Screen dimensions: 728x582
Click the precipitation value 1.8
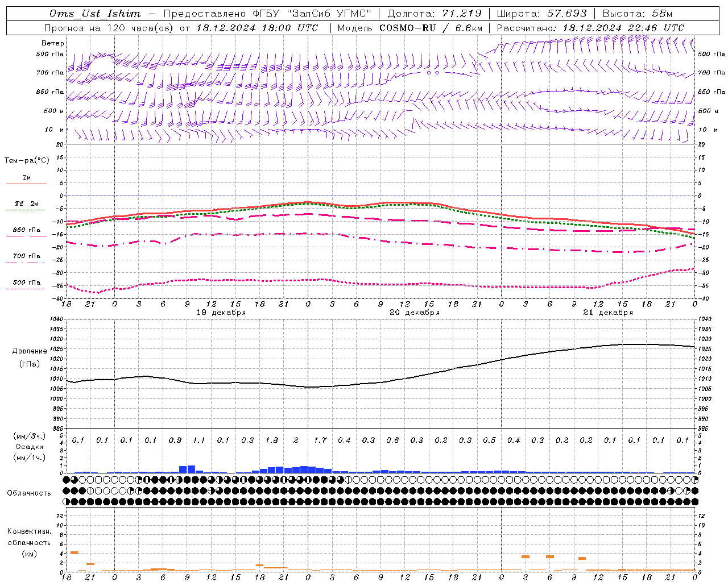coord(272,440)
